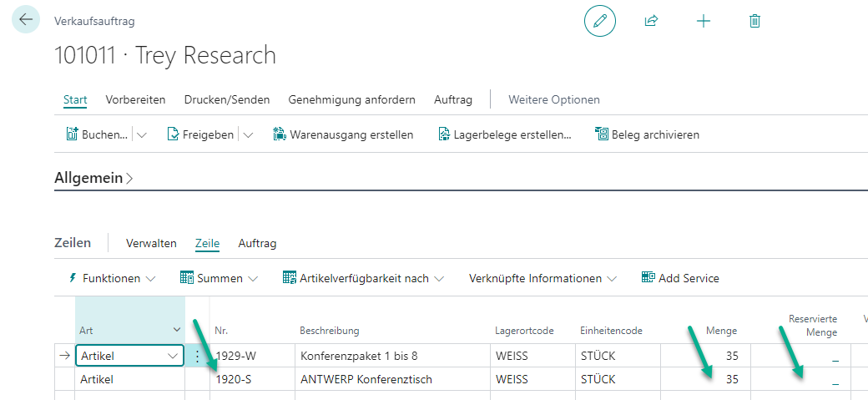Click the Verkaufsauftrag page caption
Image resolution: width=868 pixels, height=400 pixels.
pyautogui.click(x=94, y=22)
